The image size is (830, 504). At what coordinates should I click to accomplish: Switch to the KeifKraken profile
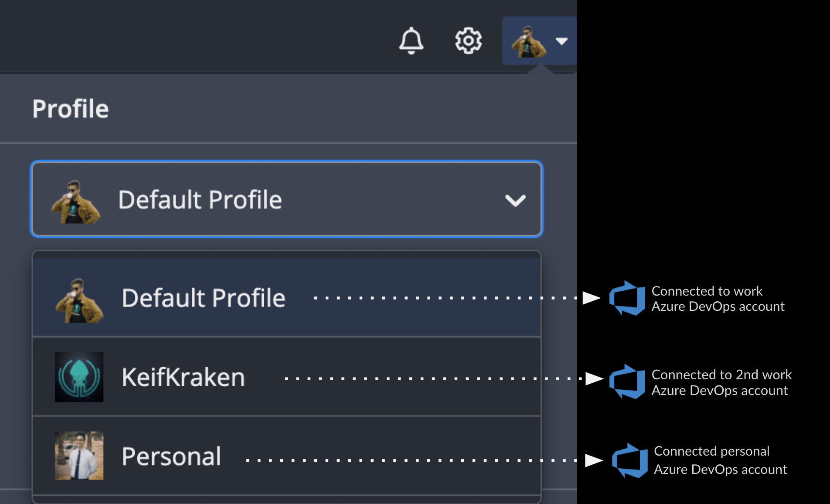coord(183,378)
